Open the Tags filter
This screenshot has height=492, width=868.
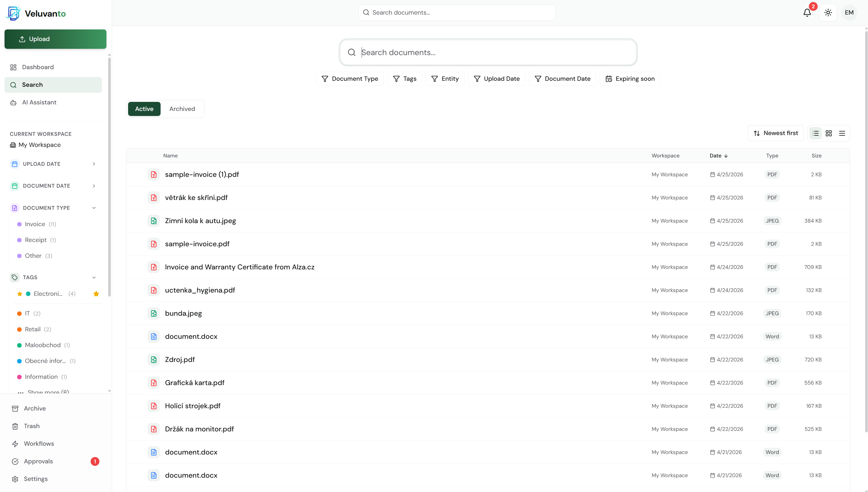click(x=404, y=79)
